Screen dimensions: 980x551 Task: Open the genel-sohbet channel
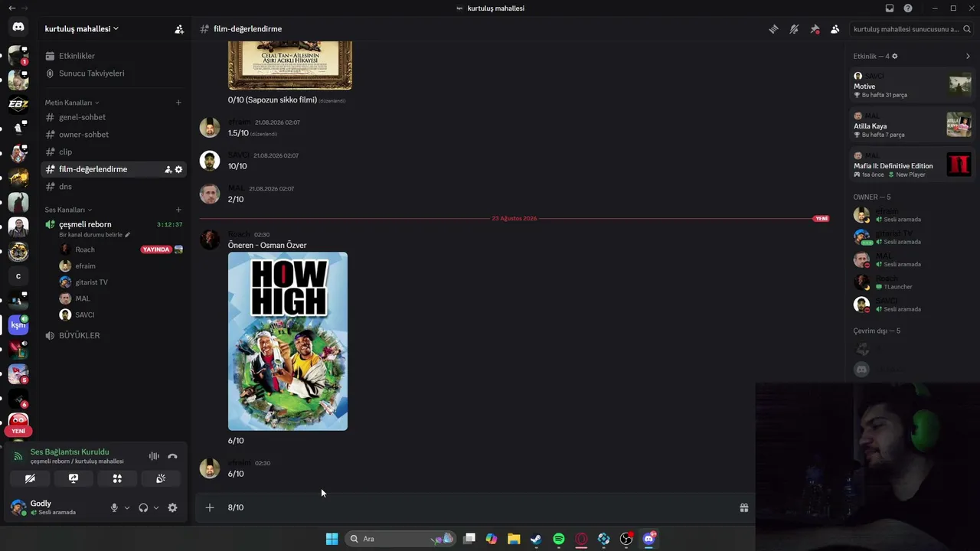(113, 117)
